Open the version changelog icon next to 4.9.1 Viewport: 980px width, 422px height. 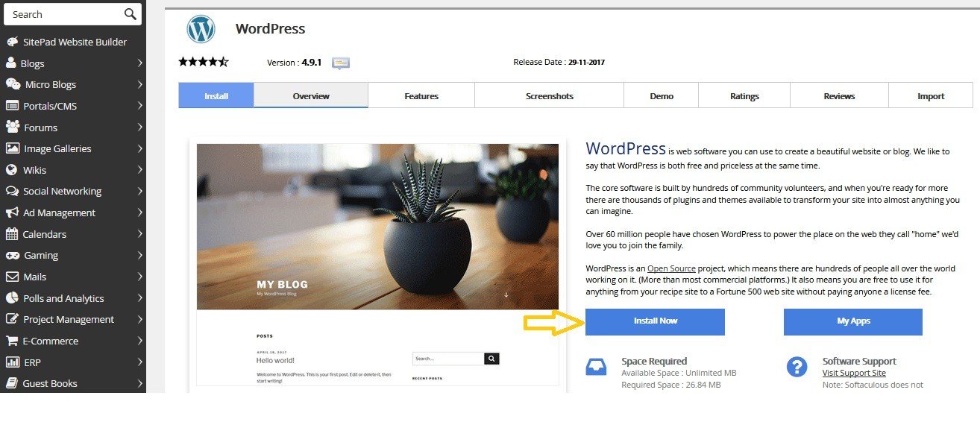coord(341,63)
